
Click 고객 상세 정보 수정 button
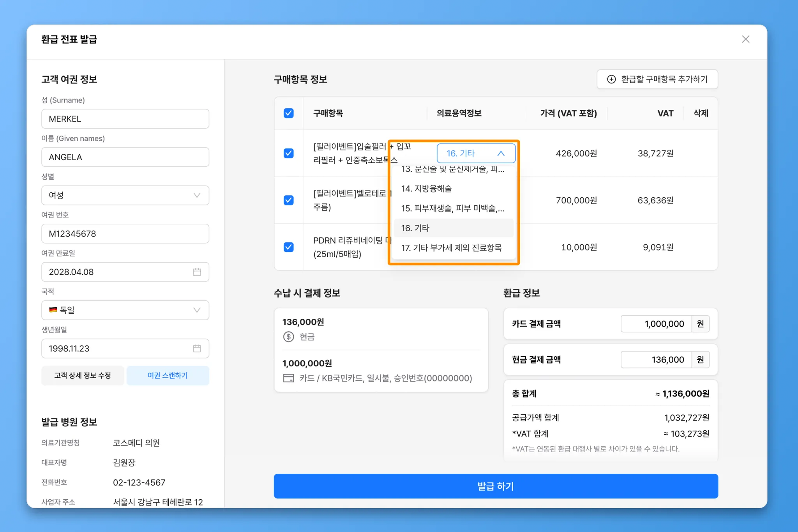tap(83, 375)
